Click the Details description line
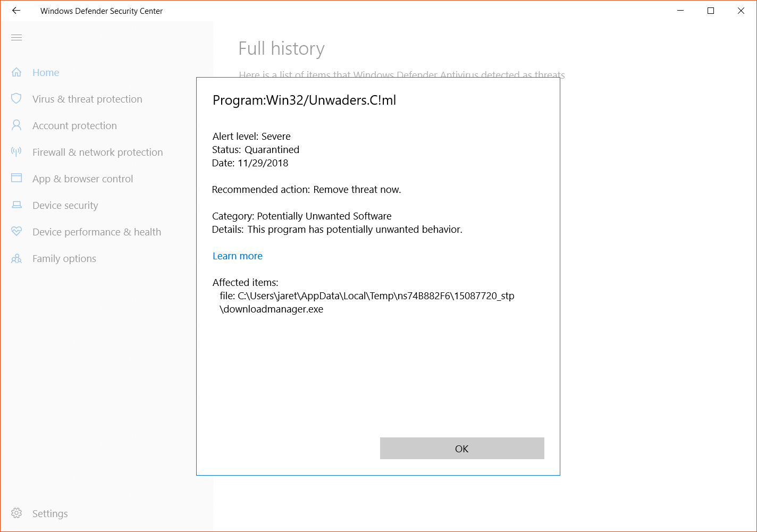The image size is (757, 532). [337, 229]
